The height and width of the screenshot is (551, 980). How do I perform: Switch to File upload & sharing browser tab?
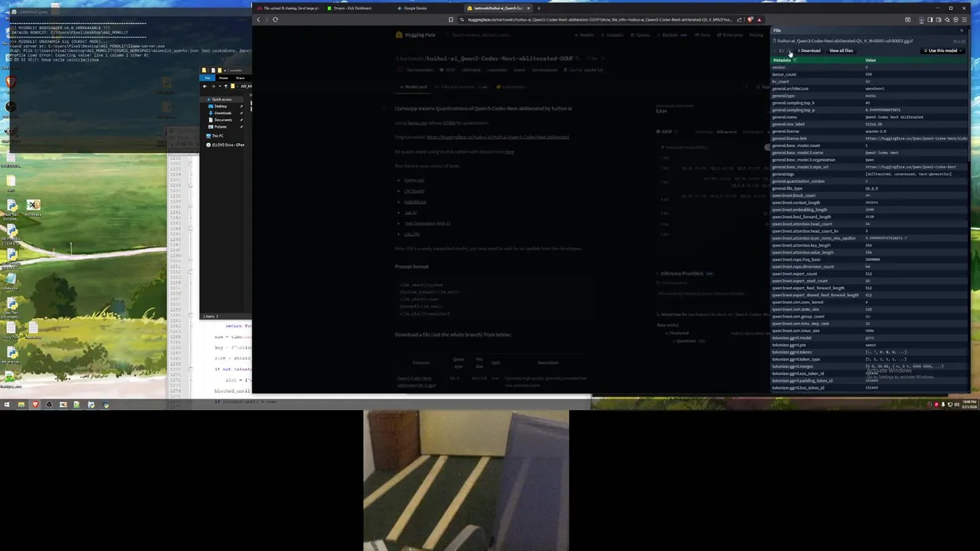click(290, 8)
